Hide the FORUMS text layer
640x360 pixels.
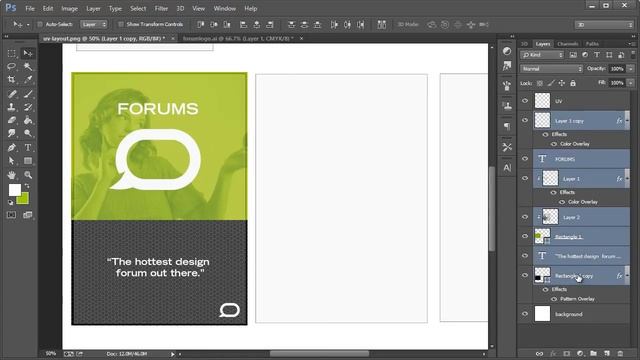pos(525,159)
